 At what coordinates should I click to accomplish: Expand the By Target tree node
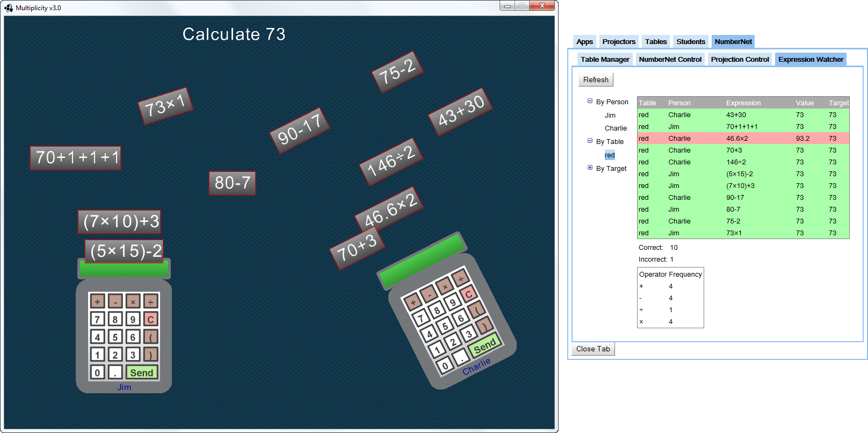tap(590, 168)
